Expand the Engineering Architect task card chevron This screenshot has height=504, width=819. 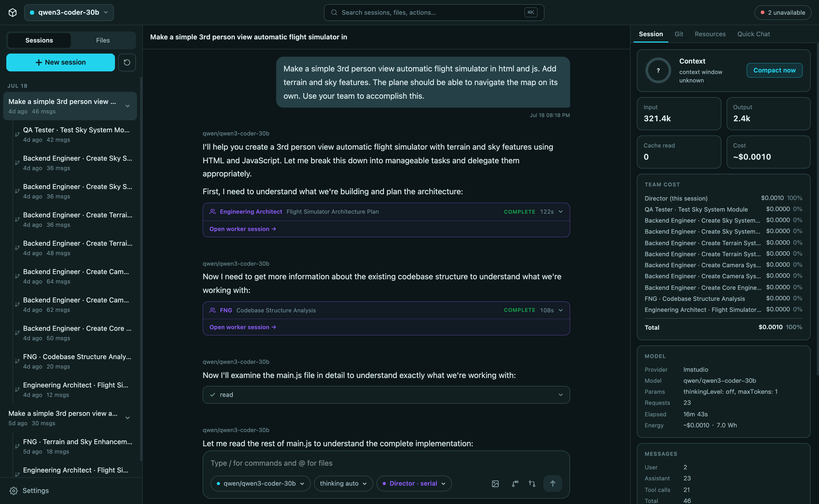coord(561,212)
